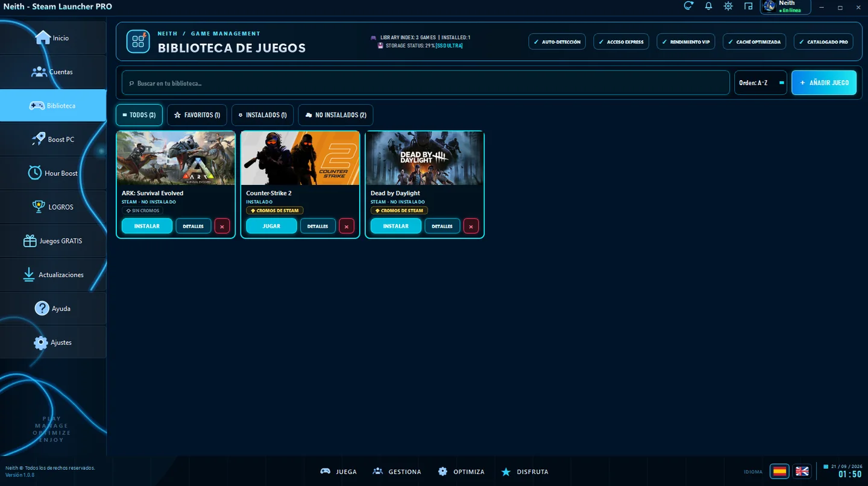Select the FAVORITOS (1) filter tab
Screen dimensions: 868x486
(x=197, y=115)
